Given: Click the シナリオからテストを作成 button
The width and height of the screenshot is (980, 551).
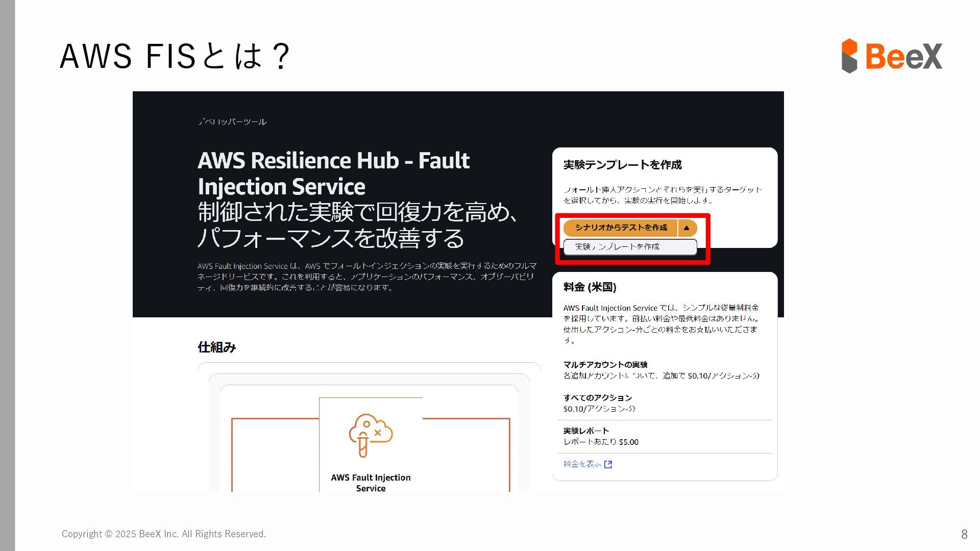Looking at the screenshot, I should click(x=620, y=228).
